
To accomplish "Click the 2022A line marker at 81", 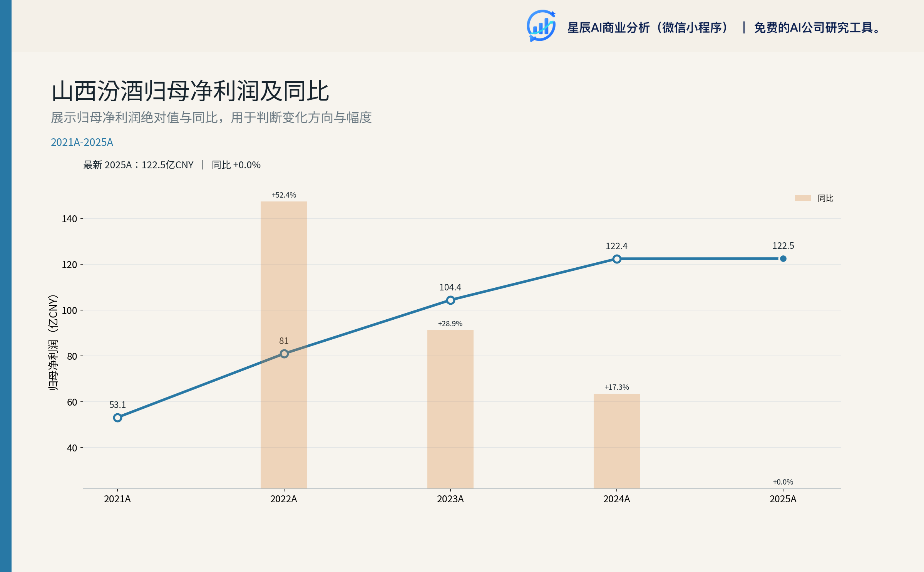I will (284, 354).
